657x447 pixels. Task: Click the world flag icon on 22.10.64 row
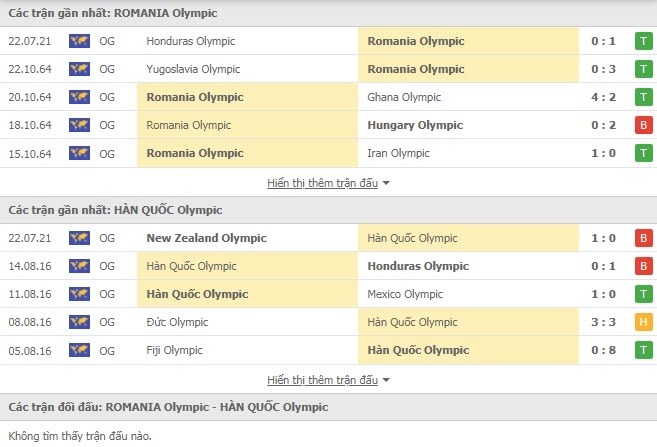(79, 69)
